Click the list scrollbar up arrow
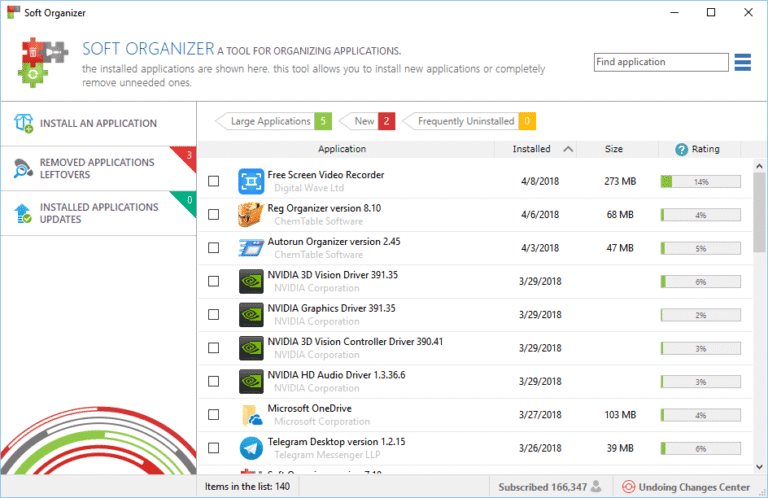The width and height of the screenshot is (768, 498). click(x=759, y=166)
